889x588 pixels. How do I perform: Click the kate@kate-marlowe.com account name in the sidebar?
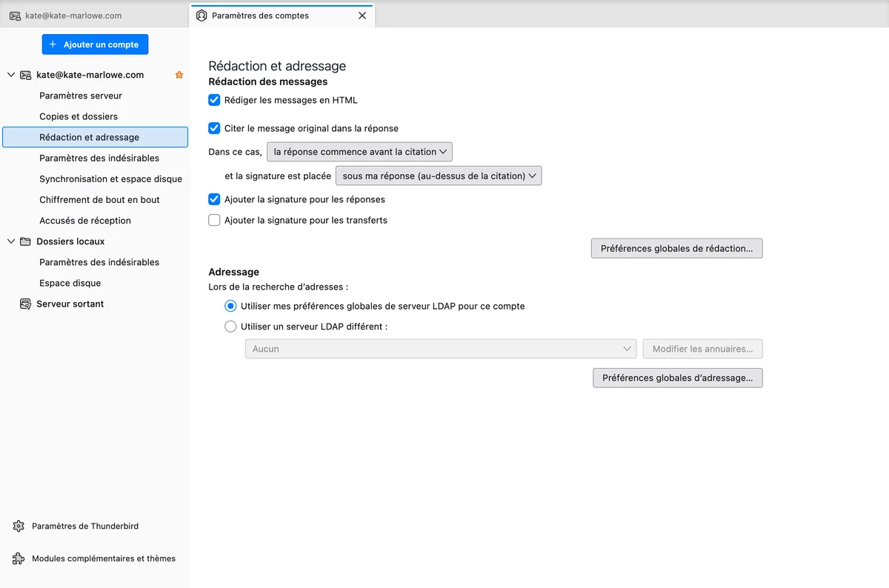tap(90, 75)
